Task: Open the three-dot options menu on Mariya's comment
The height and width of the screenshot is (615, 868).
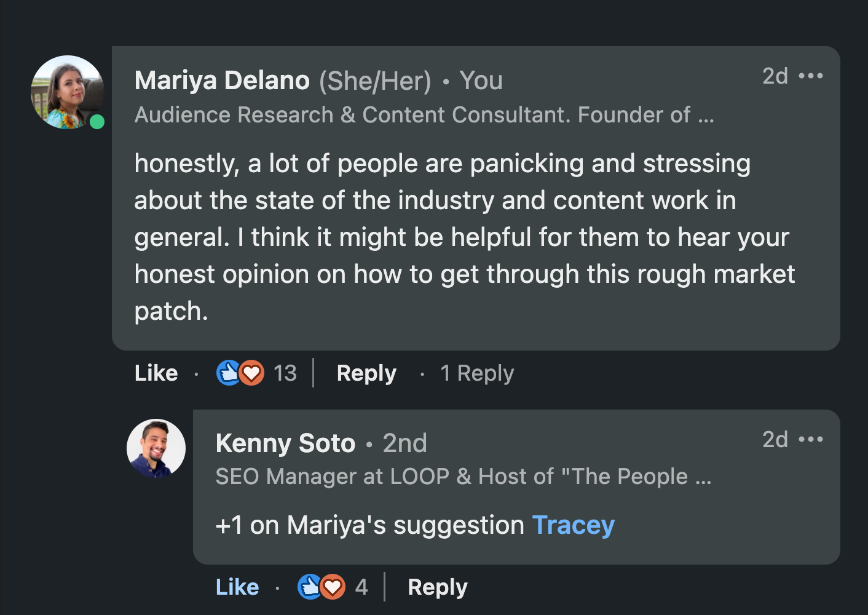Action: 812,75
